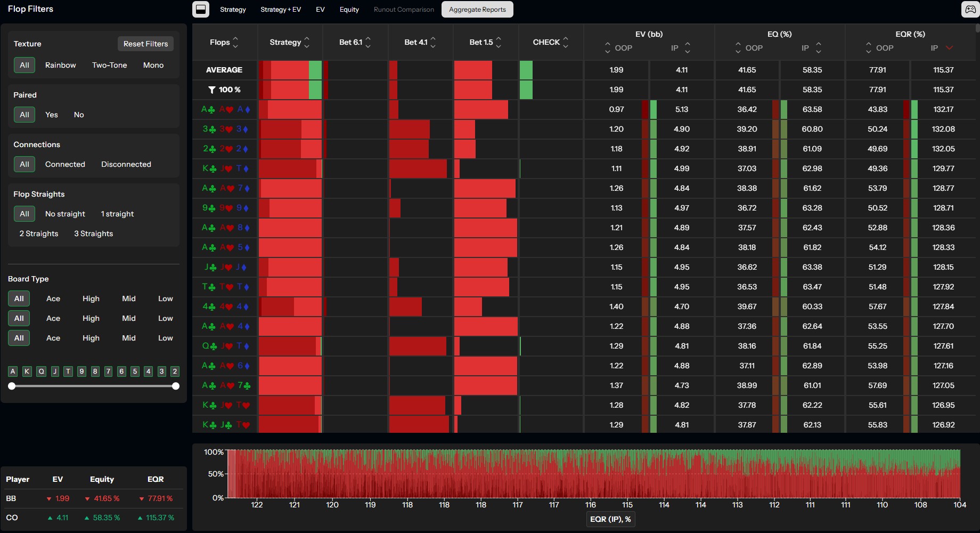
Task: Click the Reset Filters button
Action: pyautogui.click(x=145, y=44)
